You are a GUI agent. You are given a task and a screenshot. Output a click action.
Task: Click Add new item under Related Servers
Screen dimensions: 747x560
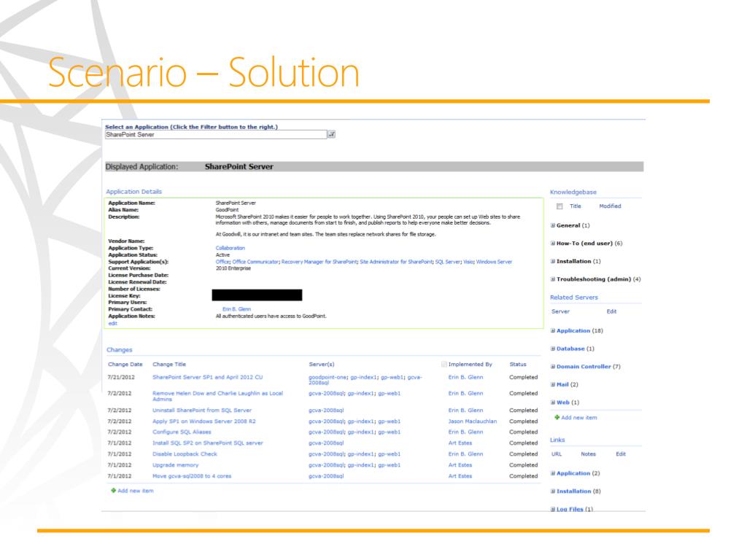[578, 418]
